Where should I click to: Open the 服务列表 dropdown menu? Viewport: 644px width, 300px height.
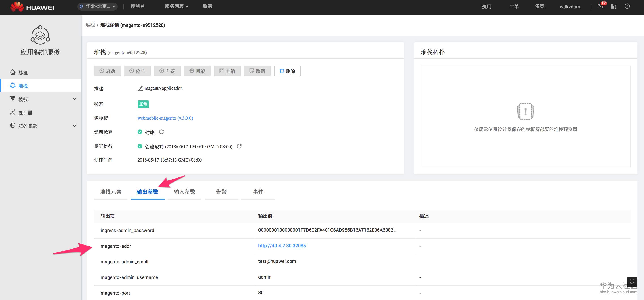pos(176,6)
